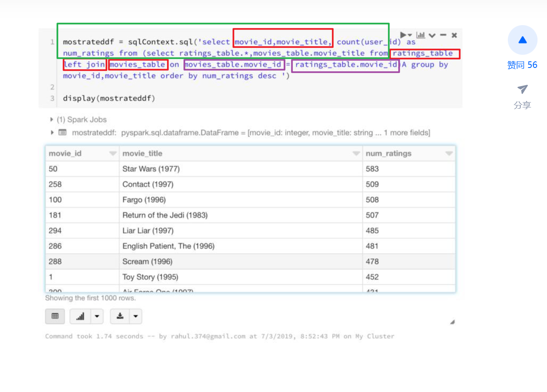Expand the (1) Spark Jobs section

78,119
